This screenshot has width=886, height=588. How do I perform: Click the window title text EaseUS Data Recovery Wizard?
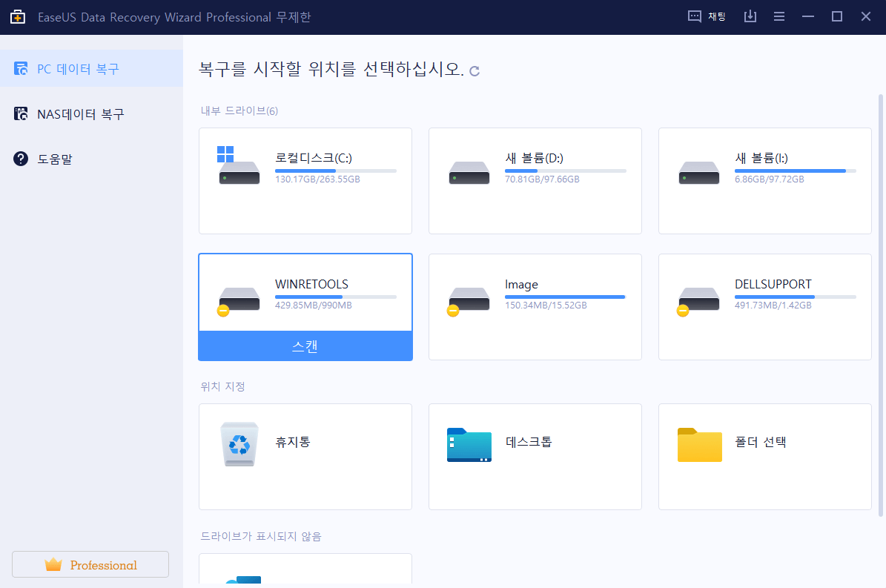point(174,17)
